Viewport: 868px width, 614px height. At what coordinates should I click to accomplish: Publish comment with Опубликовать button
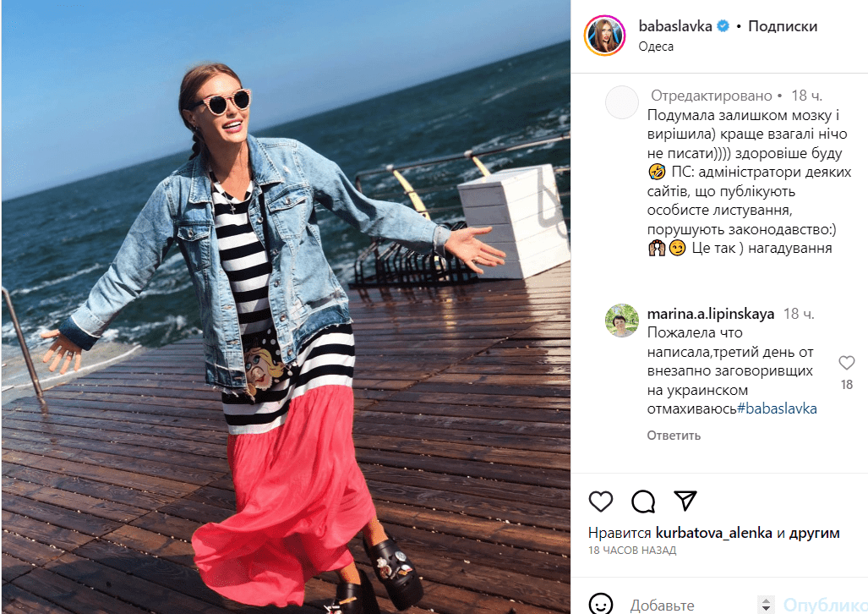tap(825, 605)
